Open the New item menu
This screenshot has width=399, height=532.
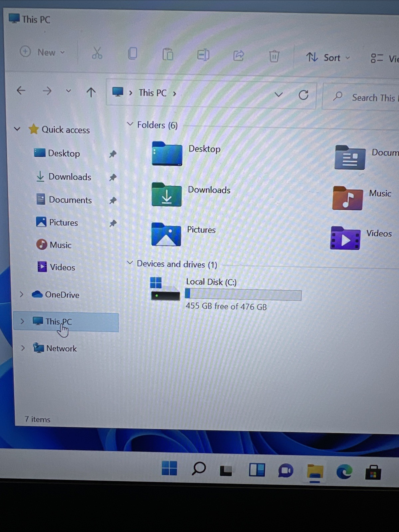(42, 52)
